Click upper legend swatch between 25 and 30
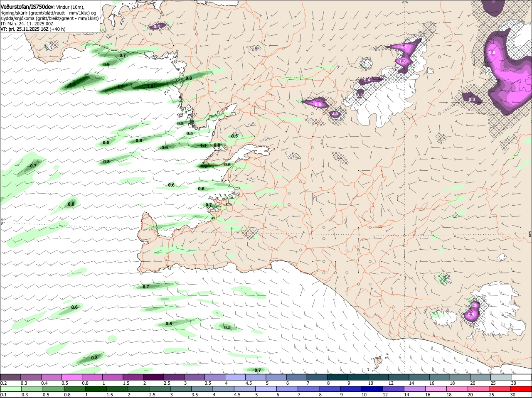 tap(500, 377)
